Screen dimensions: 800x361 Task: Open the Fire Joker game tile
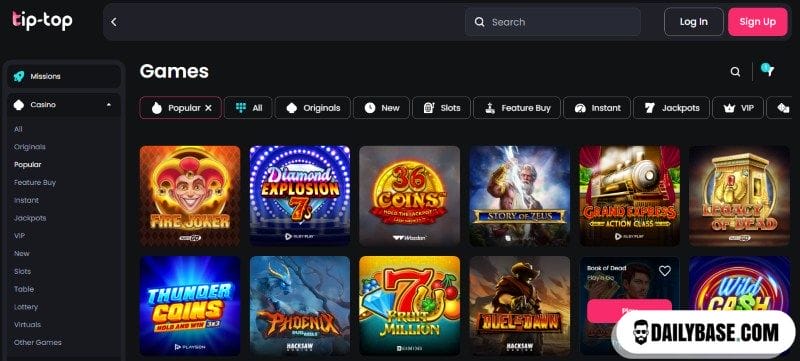pyautogui.click(x=190, y=196)
